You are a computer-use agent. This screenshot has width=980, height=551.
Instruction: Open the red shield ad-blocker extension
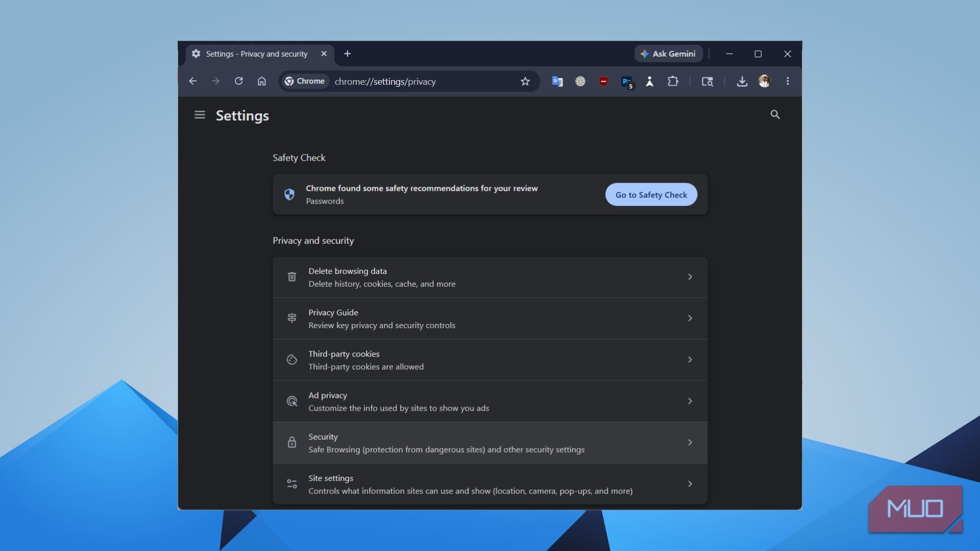pyautogui.click(x=603, y=81)
